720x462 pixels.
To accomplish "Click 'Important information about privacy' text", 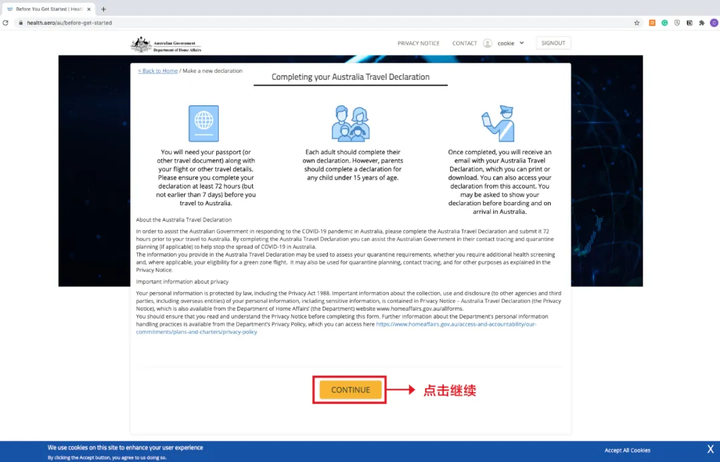I will [182, 282].
